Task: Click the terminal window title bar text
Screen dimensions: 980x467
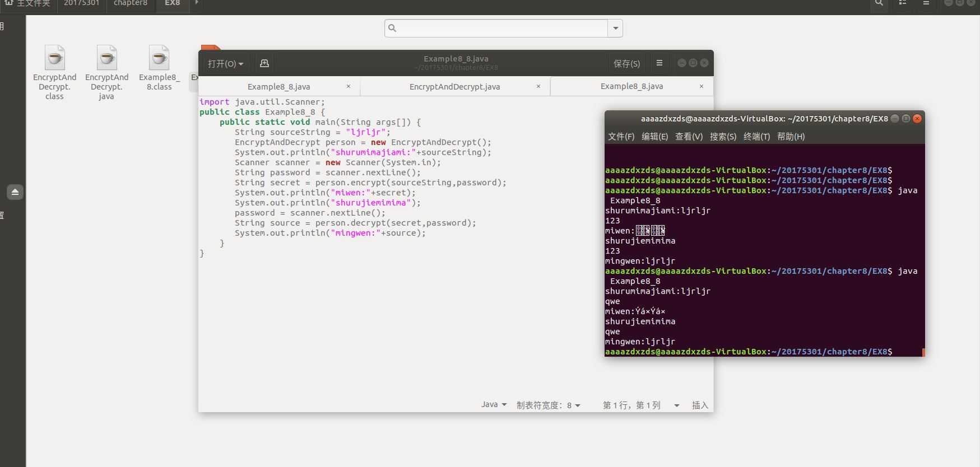Action: pyautogui.click(x=764, y=119)
